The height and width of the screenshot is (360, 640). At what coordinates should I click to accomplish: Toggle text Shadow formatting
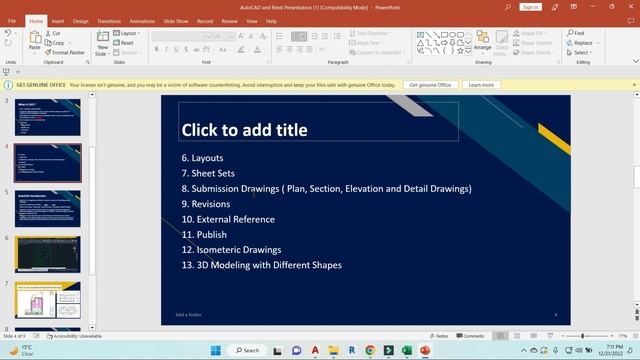click(186, 49)
